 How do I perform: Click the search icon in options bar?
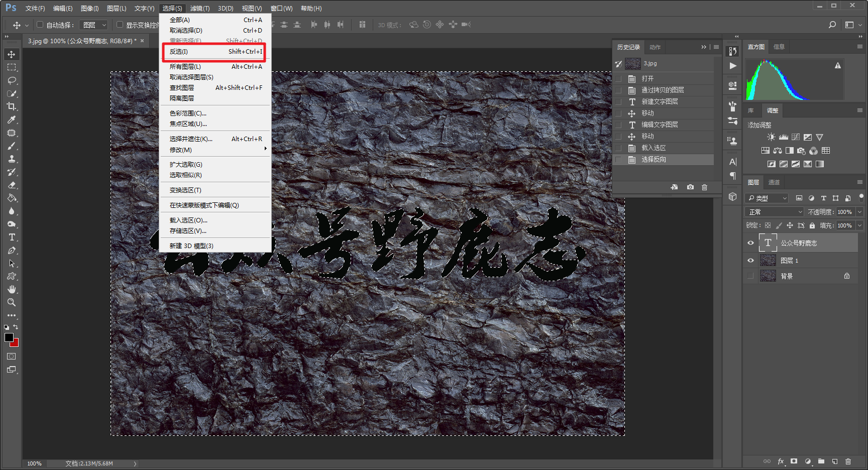pos(832,25)
